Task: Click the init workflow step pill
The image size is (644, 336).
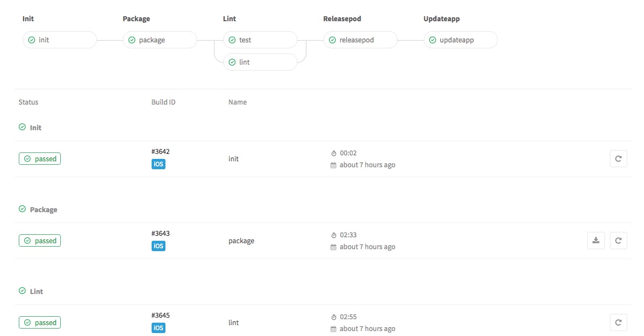Action: click(x=59, y=40)
